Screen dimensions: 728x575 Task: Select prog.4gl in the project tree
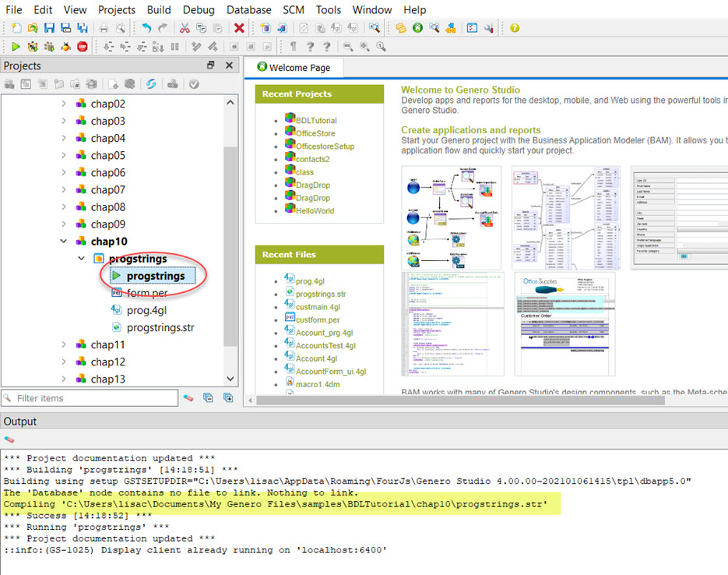click(x=146, y=310)
